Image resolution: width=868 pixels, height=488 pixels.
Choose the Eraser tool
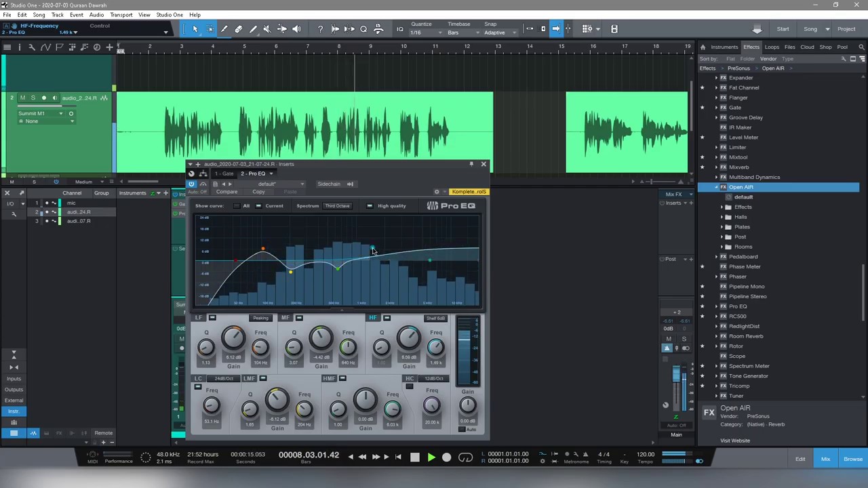pos(239,29)
